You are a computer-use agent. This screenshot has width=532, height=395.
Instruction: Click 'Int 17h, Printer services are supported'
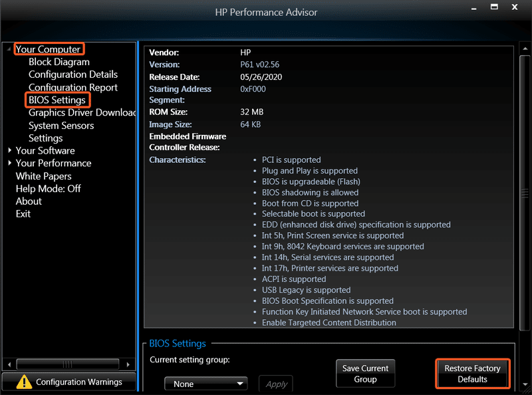point(330,268)
